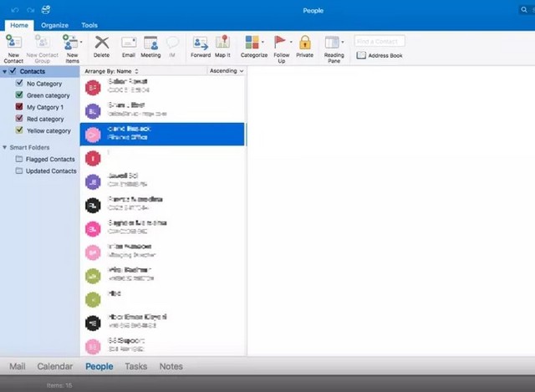Uncheck the Green category checkbox

pyautogui.click(x=19, y=95)
